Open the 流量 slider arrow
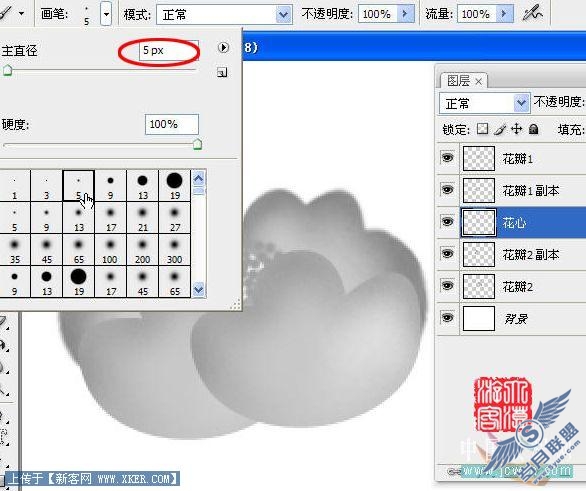 [505, 14]
